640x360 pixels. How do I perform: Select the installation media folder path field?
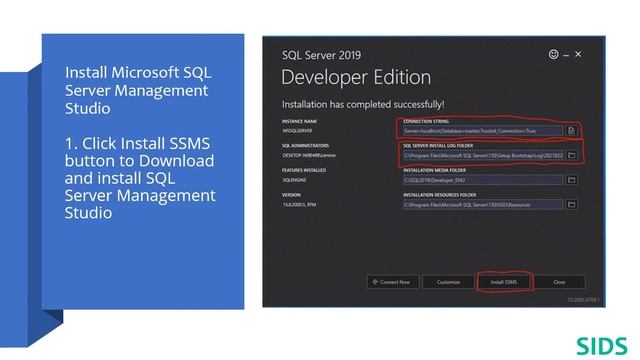coord(483,180)
